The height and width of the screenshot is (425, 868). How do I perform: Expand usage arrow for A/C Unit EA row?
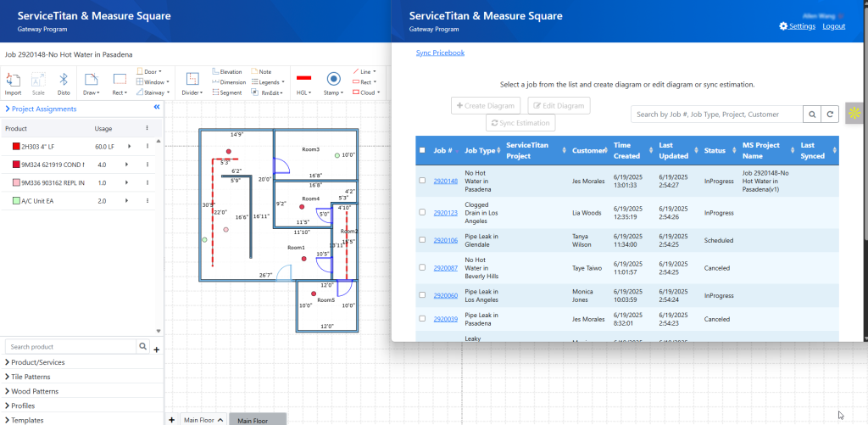pyautogui.click(x=129, y=200)
